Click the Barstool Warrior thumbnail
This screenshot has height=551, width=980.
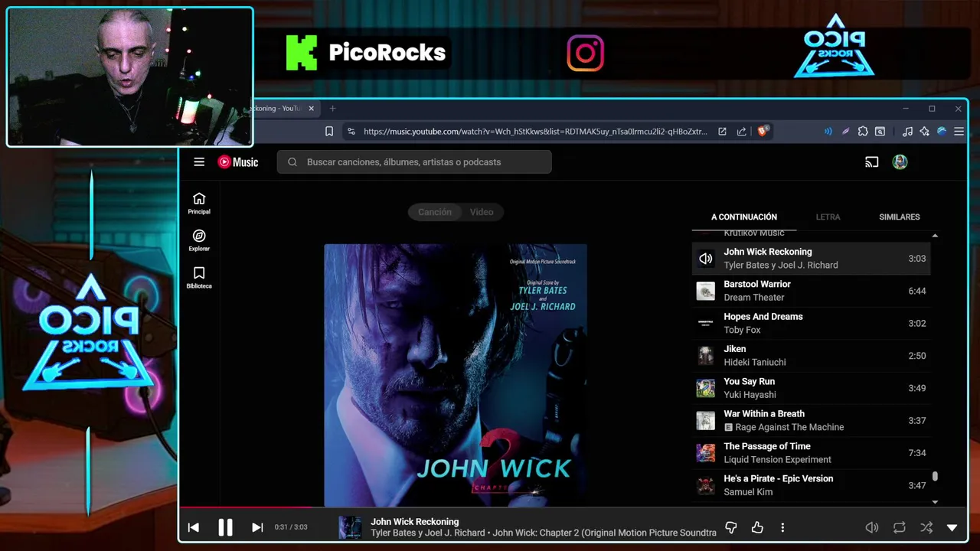(x=705, y=291)
